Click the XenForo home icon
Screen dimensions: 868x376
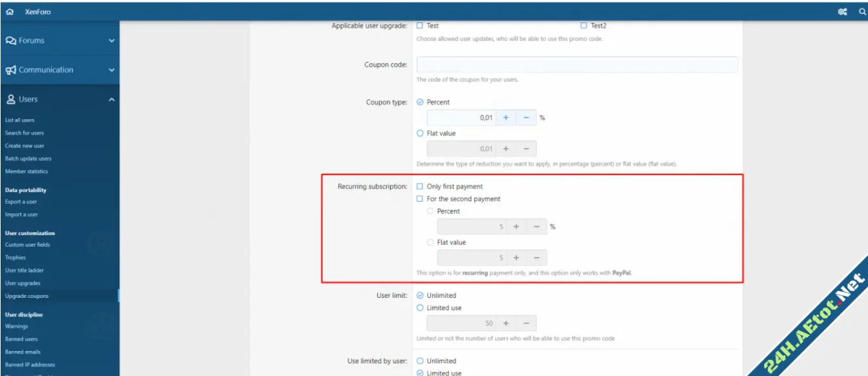(10, 12)
